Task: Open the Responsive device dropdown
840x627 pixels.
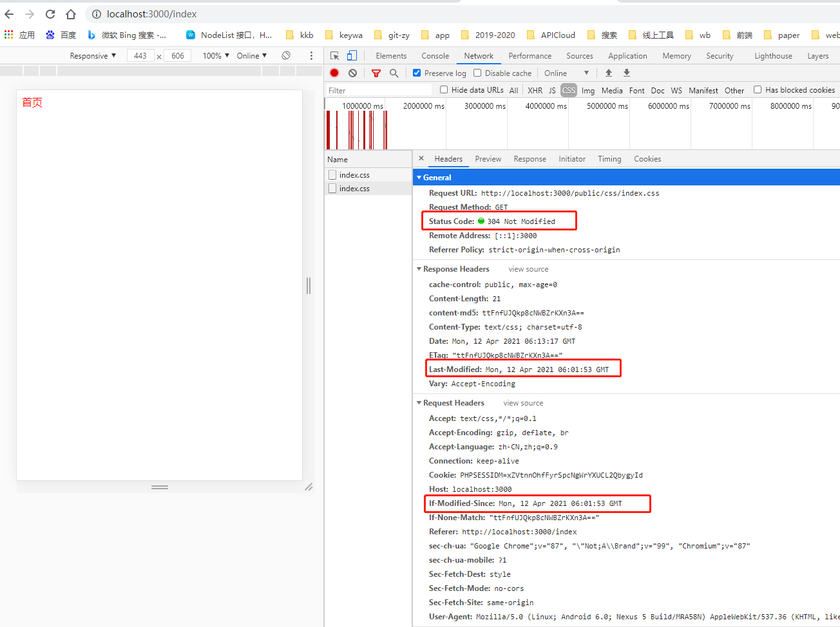Action: tap(93, 56)
